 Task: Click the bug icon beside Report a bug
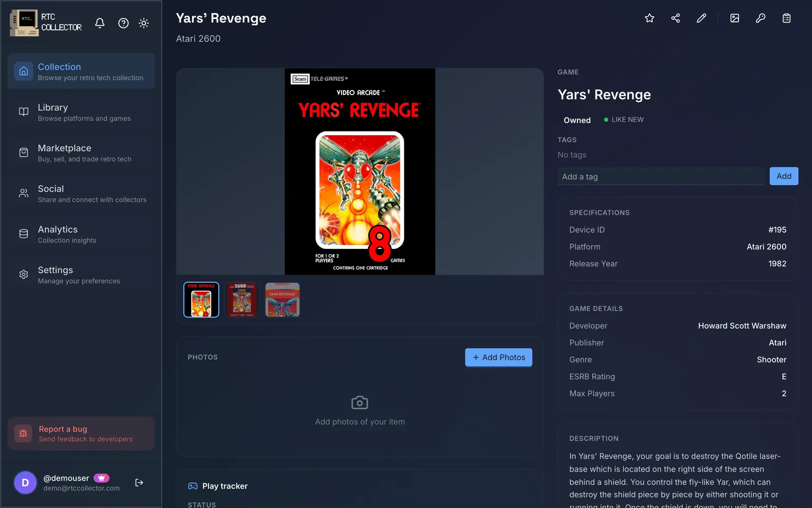click(23, 433)
